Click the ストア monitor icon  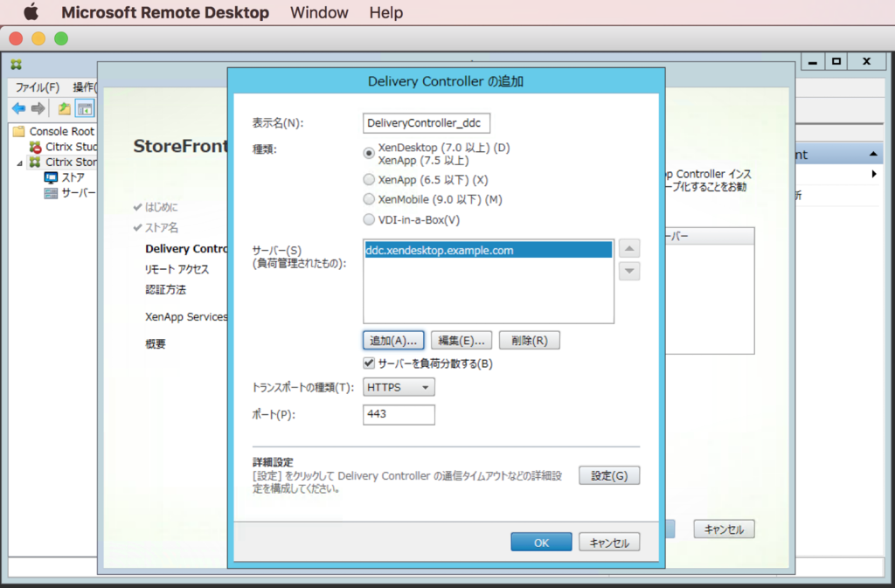51,177
